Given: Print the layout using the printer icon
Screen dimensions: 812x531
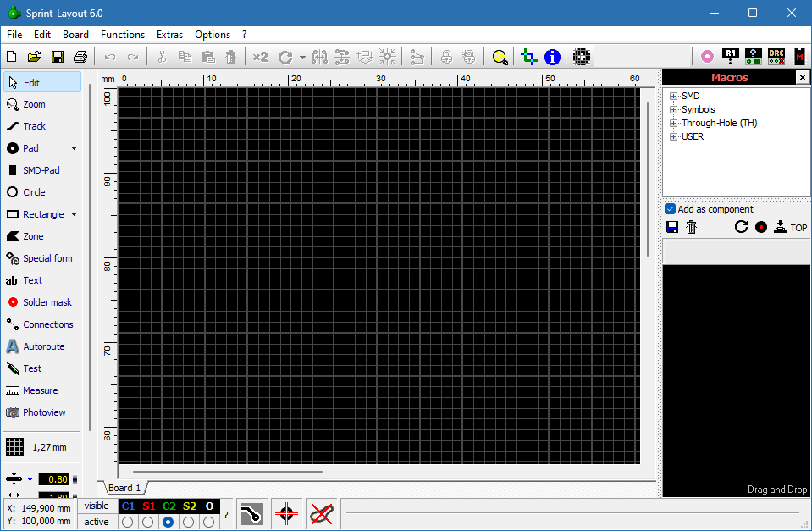Looking at the screenshot, I should (x=80, y=57).
